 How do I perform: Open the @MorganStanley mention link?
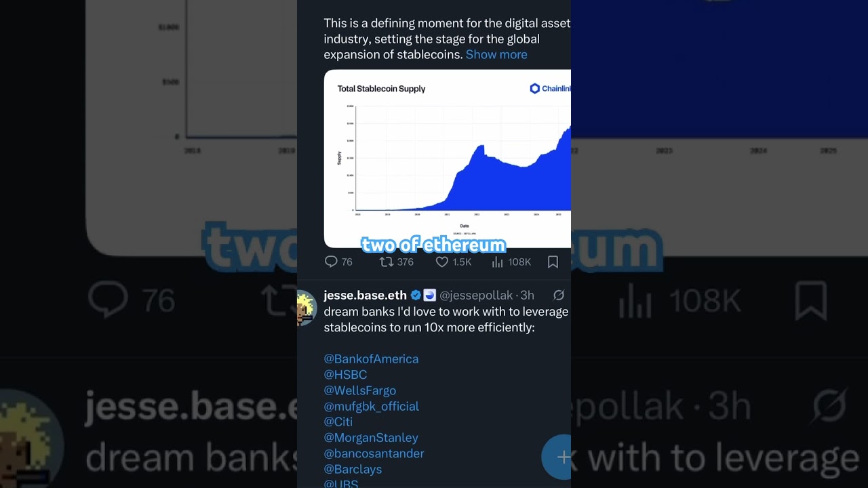371,437
